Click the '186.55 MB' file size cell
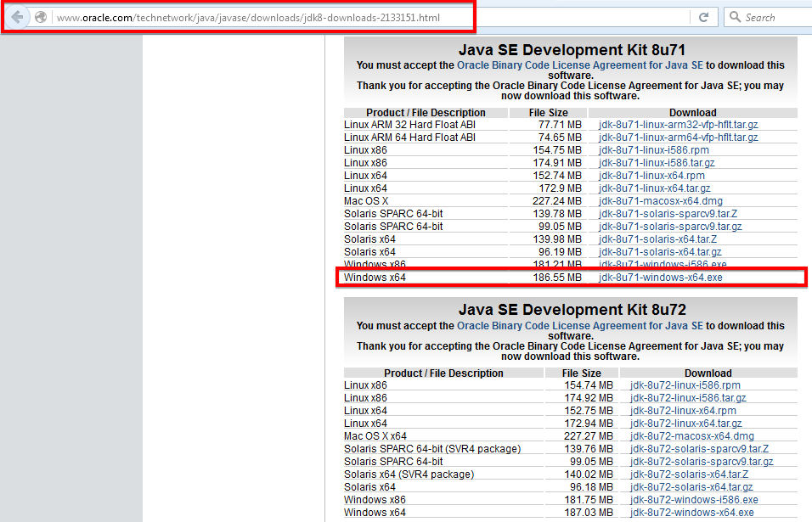 pyautogui.click(x=557, y=278)
